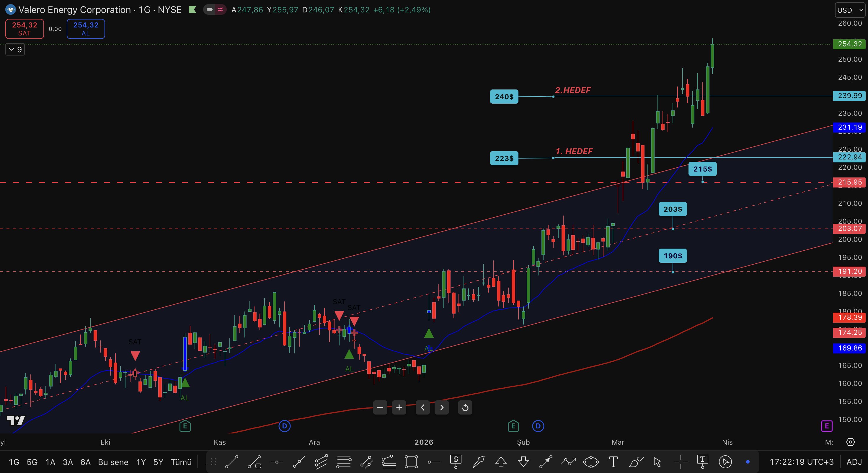Select the trend line drawing tool
This screenshot has height=473, width=868.
[231, 461]
